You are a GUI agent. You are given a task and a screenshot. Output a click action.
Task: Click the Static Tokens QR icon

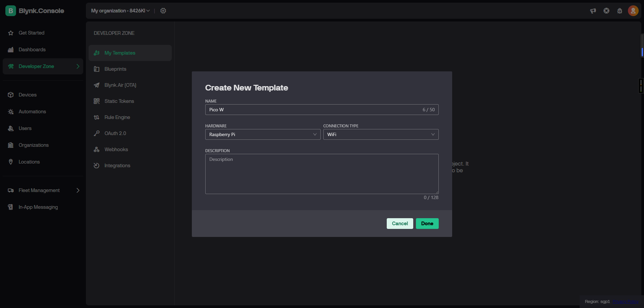tap(97, 101)
